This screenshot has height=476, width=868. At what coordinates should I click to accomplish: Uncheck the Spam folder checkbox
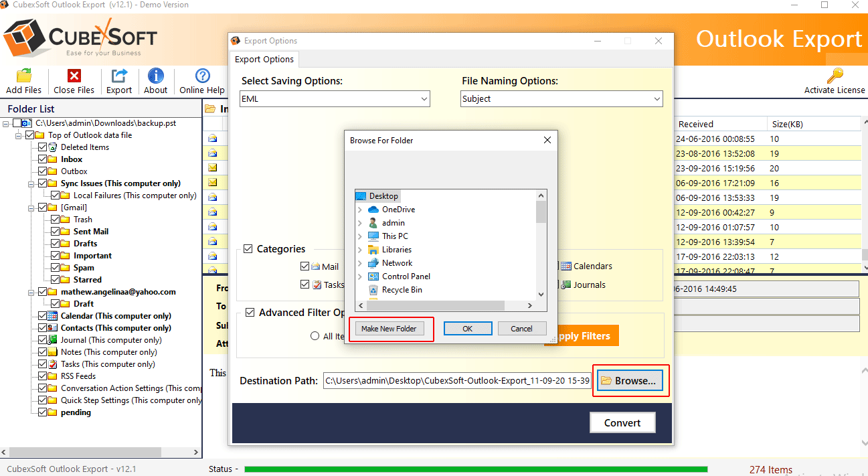point(56,268)
